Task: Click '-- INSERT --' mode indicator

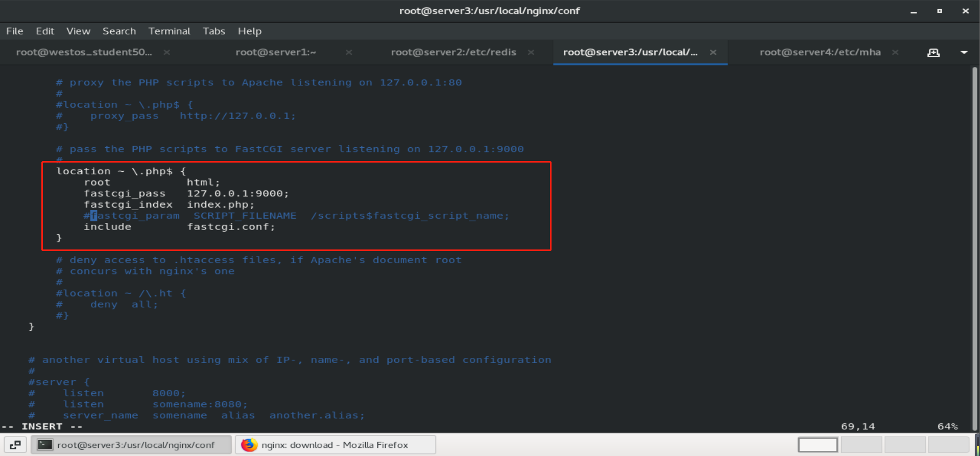Action: pos(42,426)
